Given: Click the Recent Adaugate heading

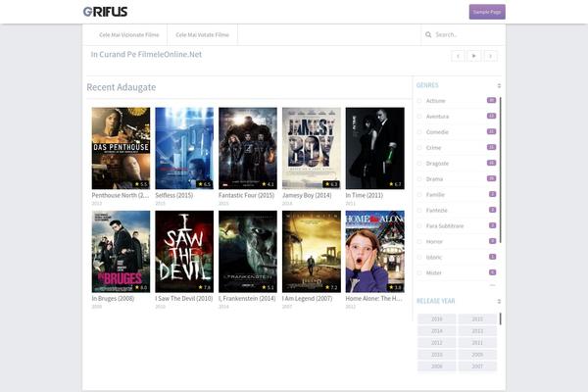Looking at the screenshot, I should 122,87.
